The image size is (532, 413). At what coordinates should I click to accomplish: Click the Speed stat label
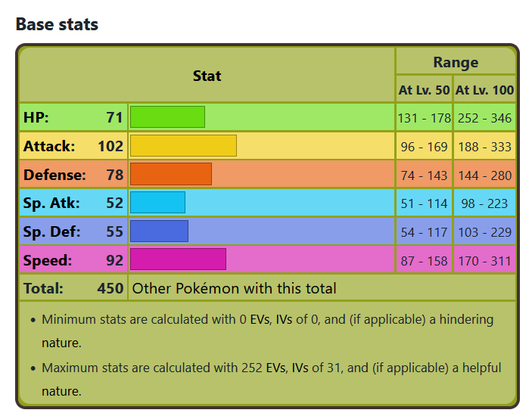coord(48,261)
